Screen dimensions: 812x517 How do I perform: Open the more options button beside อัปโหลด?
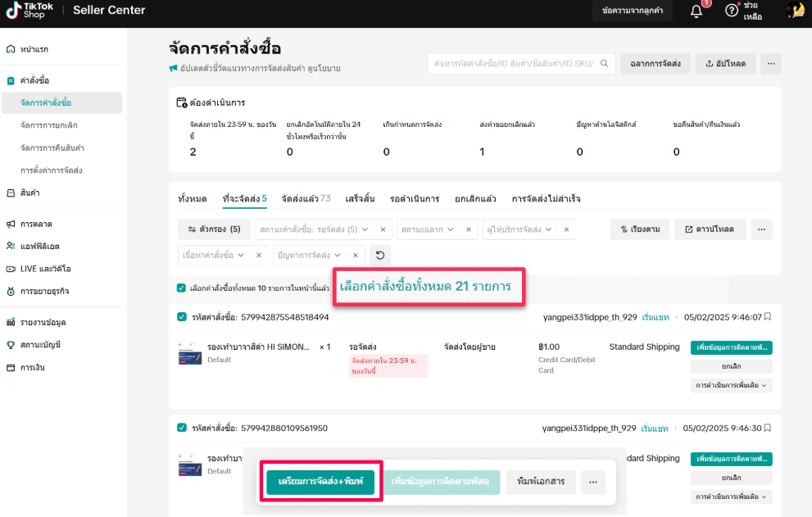point(770,63)
